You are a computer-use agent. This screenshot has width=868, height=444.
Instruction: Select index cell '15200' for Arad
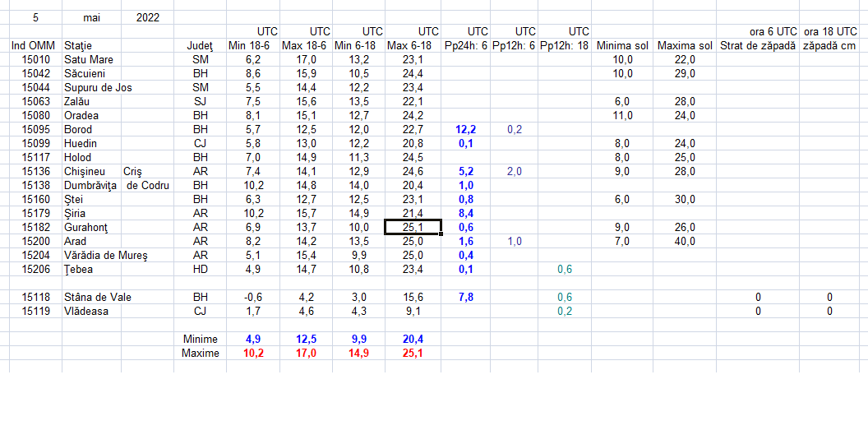(x=35, y=242)
